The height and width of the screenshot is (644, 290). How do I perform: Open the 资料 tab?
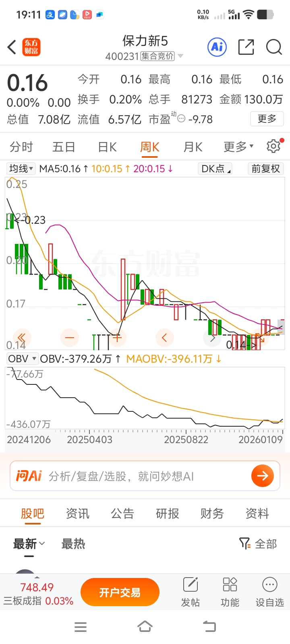[x=257, y=513]
